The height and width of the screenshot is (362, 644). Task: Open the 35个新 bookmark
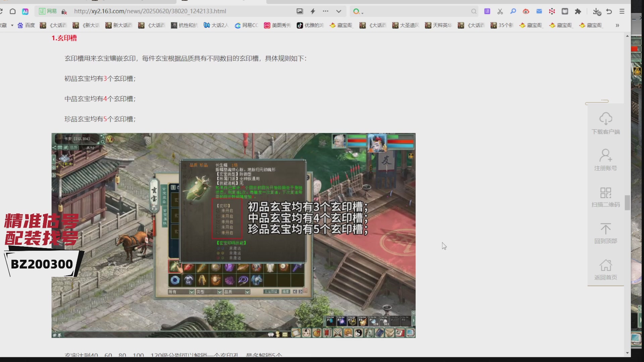coord(502,25)
